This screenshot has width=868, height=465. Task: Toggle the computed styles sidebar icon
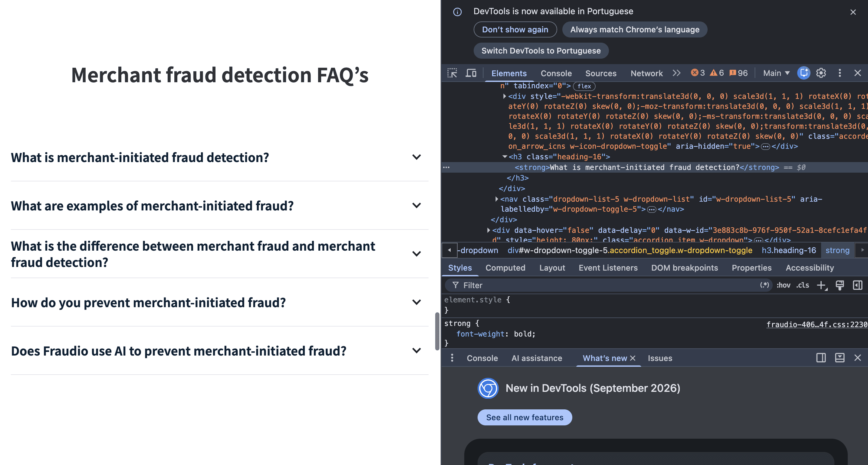coord(857,285)
